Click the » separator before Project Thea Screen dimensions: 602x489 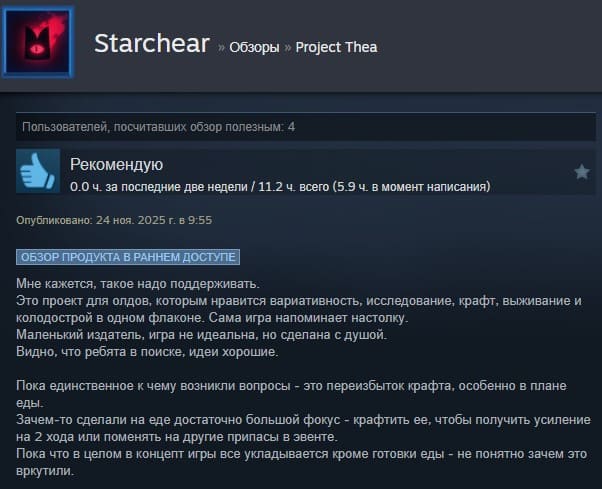288,48
